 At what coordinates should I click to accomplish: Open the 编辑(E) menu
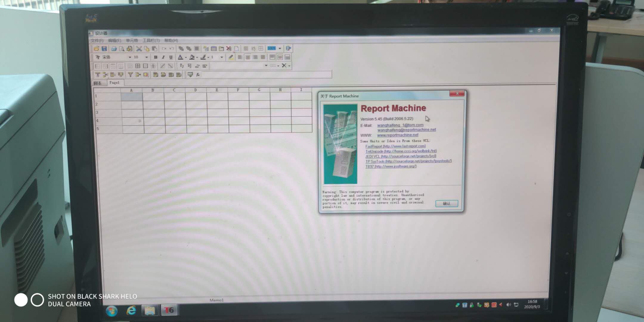click(x=114, y=41)
